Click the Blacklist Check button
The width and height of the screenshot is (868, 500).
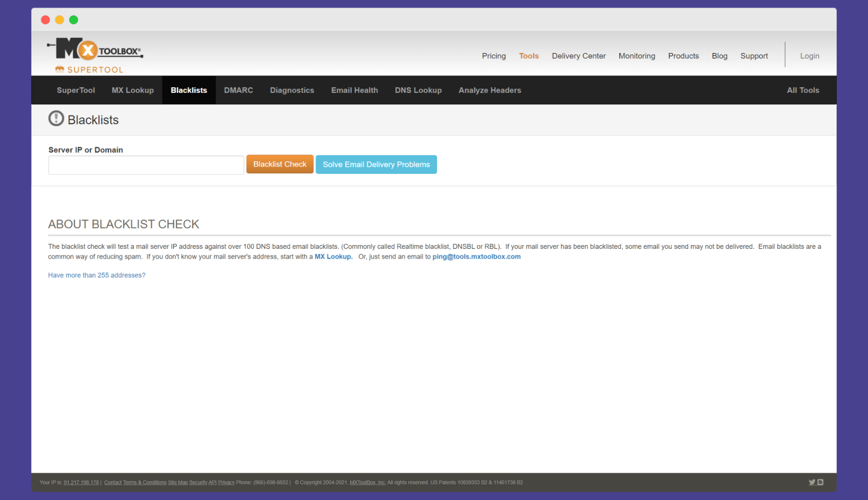tap(280, 165)
